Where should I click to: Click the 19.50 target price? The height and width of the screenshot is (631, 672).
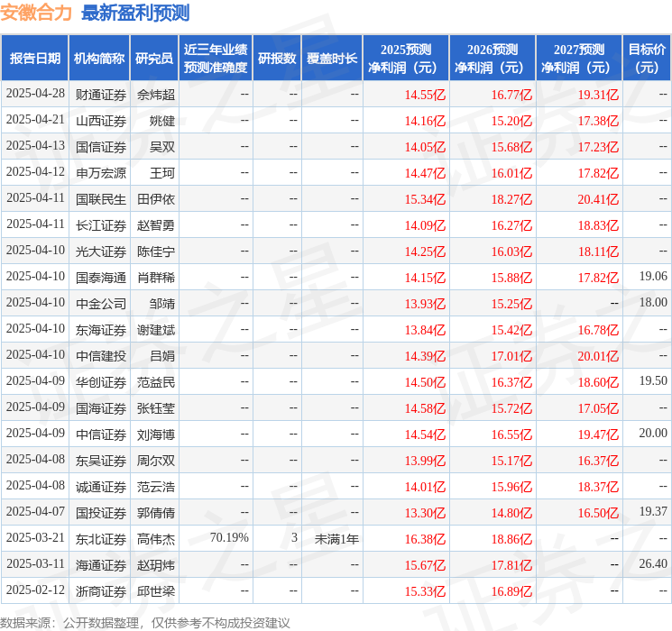click(x=653, y=380)
